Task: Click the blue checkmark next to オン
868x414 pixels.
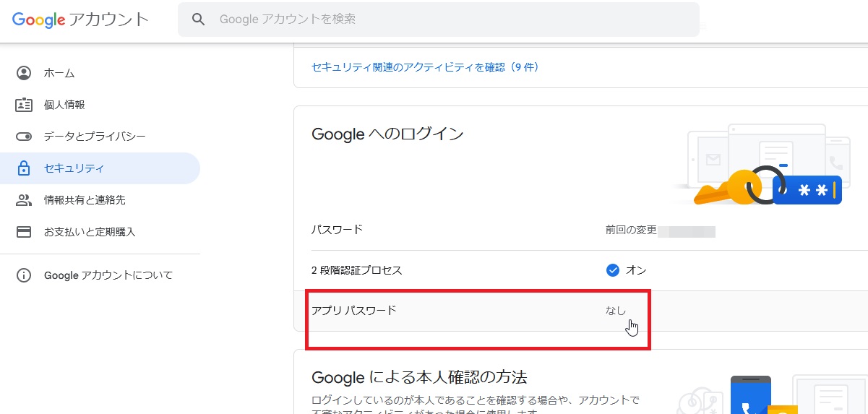Action: 613,270
